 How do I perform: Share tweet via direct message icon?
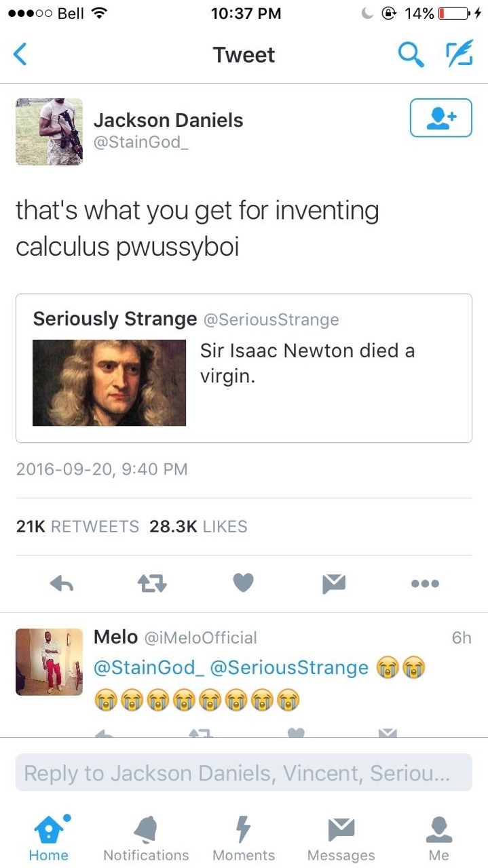click(x=334, y=583)
